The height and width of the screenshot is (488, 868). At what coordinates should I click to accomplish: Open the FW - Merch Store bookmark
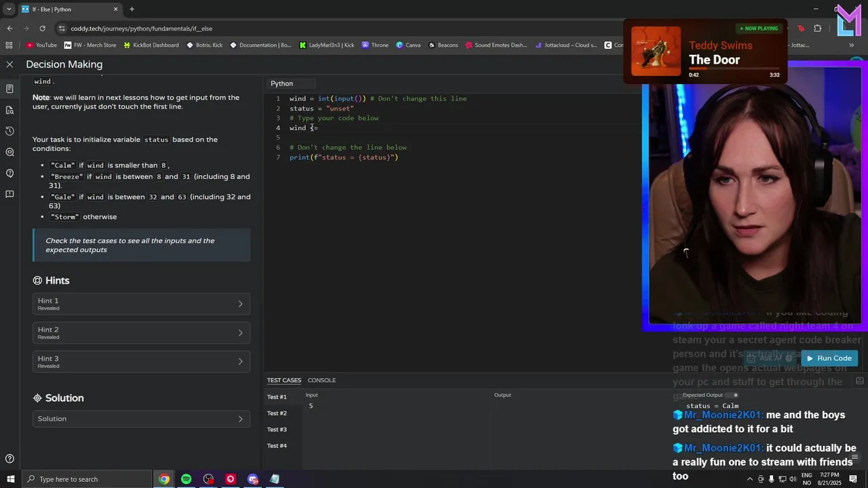90,45
